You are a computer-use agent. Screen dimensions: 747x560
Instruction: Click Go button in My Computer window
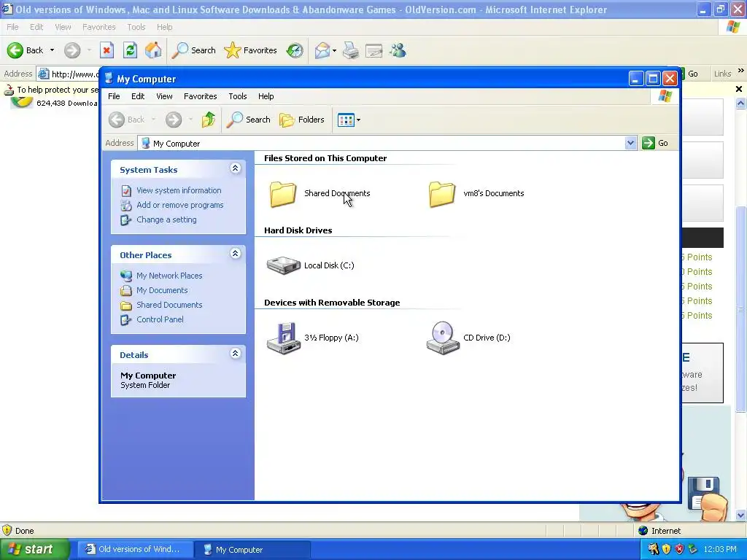point(656,143)
